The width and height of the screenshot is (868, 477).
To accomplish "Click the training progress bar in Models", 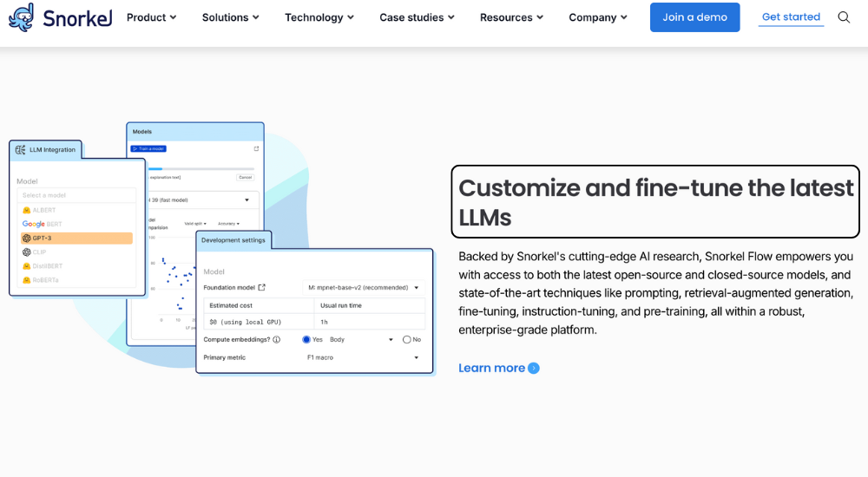I will (201, 169).
